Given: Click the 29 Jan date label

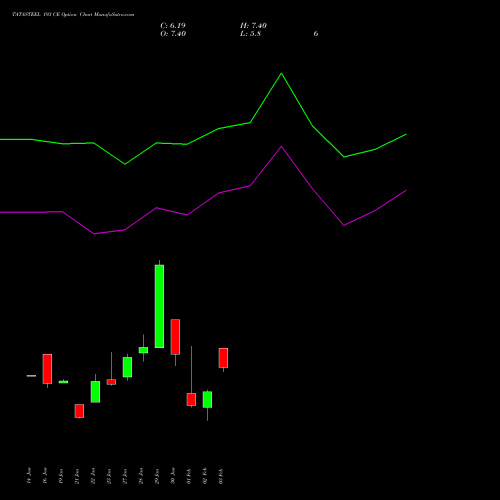Looking at the screenshot, I should click(157, 476).
